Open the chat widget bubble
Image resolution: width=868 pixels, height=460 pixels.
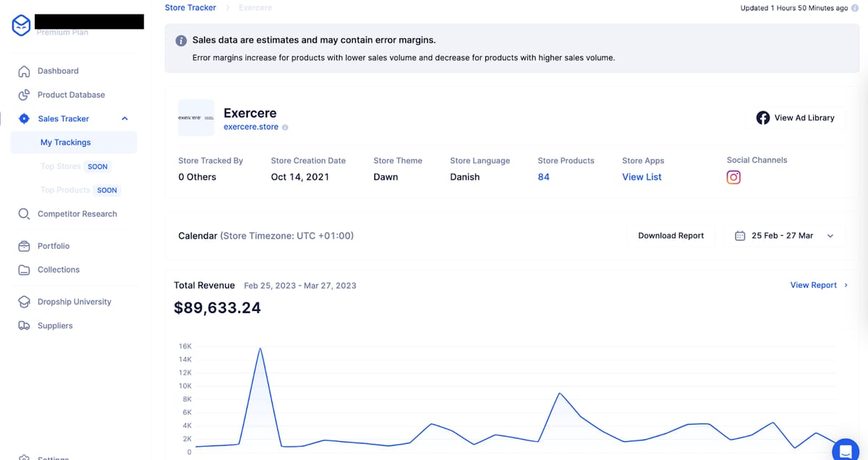click(x=846, y=451)
